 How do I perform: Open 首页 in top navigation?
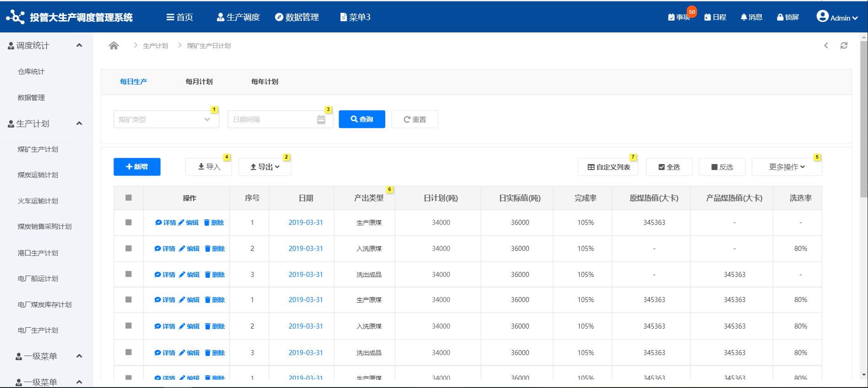[180, 17]
